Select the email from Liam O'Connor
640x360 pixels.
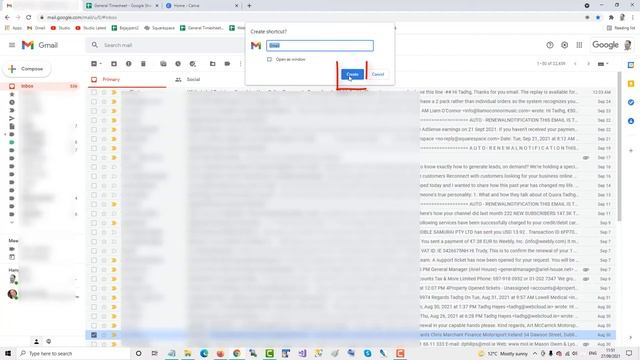[94, 111]
